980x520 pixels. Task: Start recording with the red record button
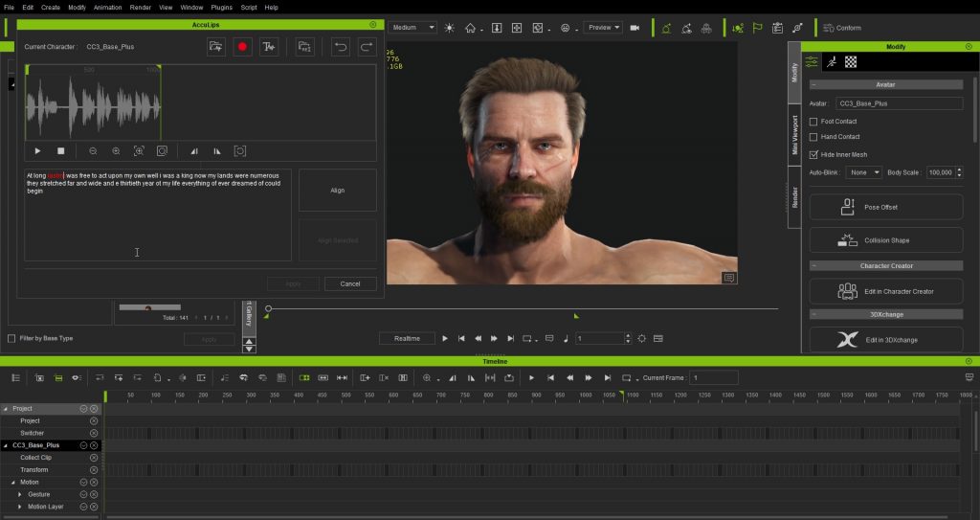point(242,47)
